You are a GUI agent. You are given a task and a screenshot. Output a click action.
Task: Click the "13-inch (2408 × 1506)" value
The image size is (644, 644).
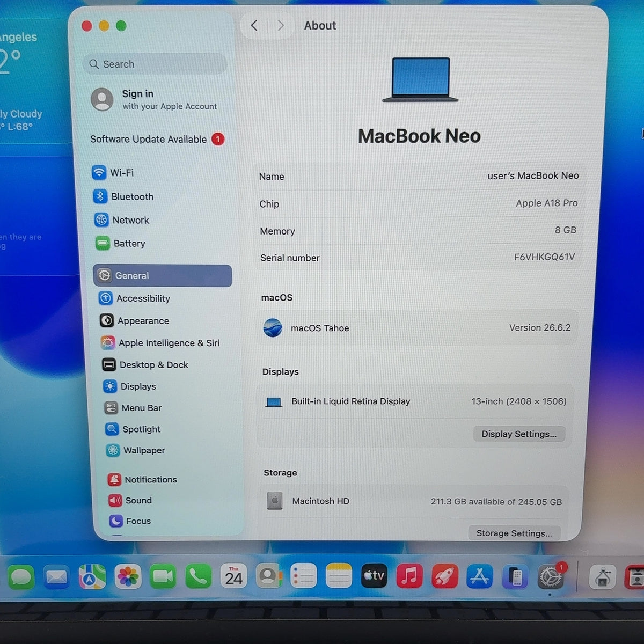518,401
